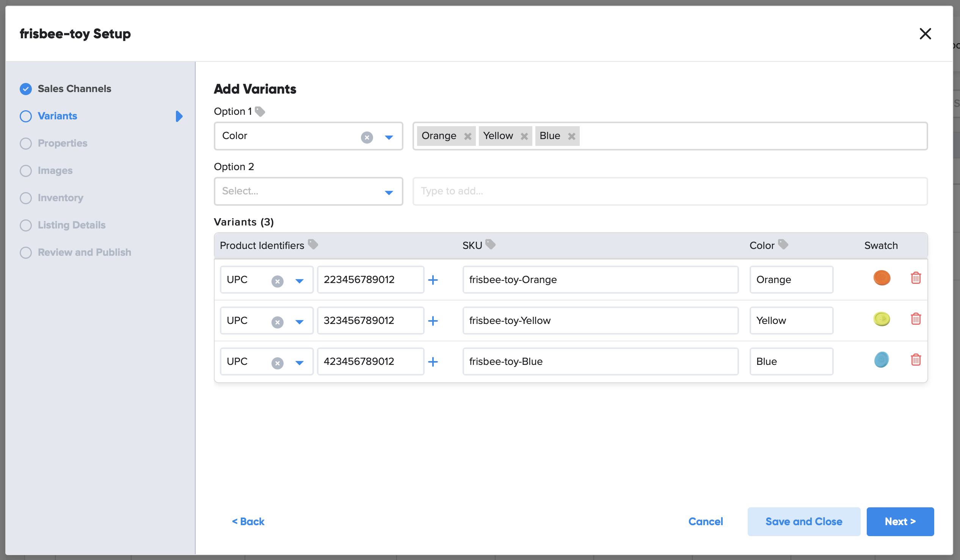Edit the Yellow color name field
The width and height of the screenshot is (960, 560).
(791, 321)
